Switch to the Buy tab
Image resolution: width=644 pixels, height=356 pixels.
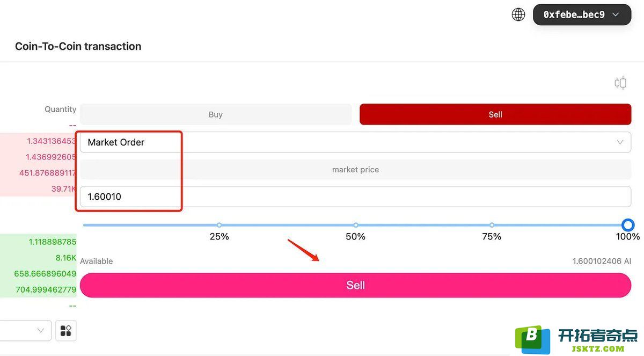click(216, 114)
